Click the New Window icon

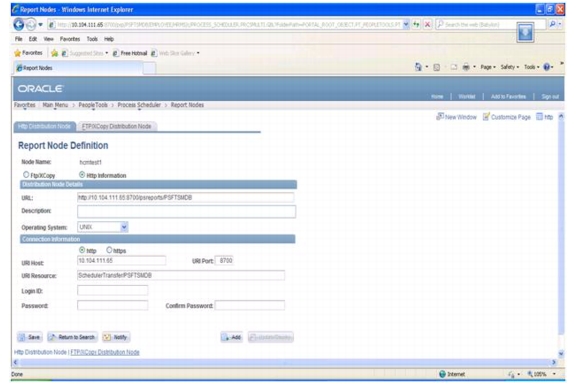[439, 116]
